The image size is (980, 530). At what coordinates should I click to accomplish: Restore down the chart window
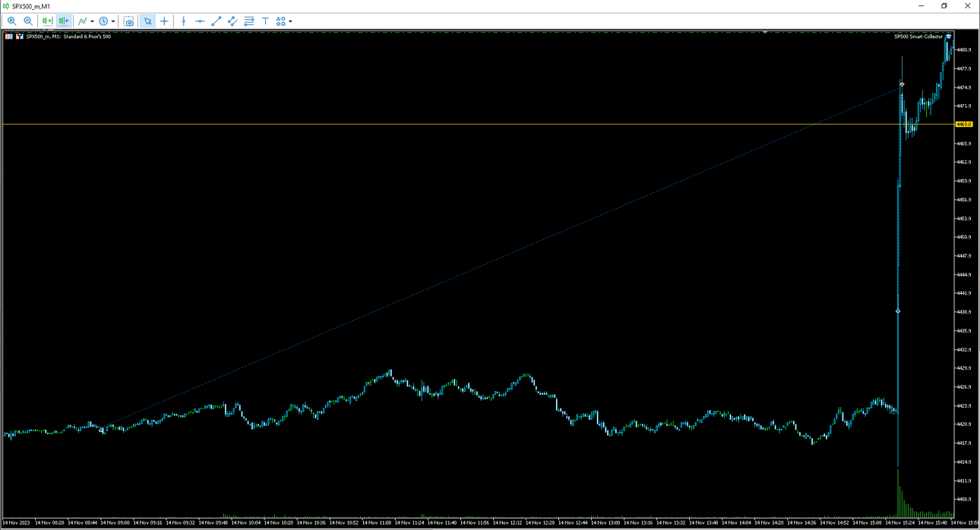tap(944, 6)
